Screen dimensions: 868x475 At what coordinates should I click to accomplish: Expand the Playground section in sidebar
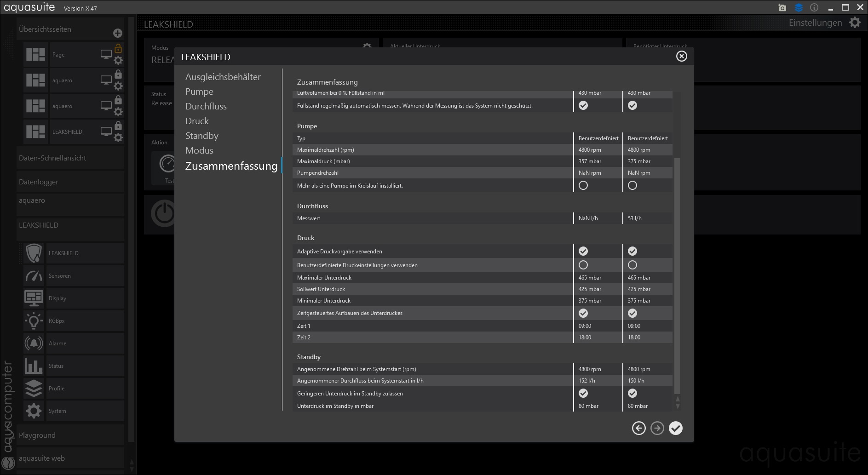point(37,435)
